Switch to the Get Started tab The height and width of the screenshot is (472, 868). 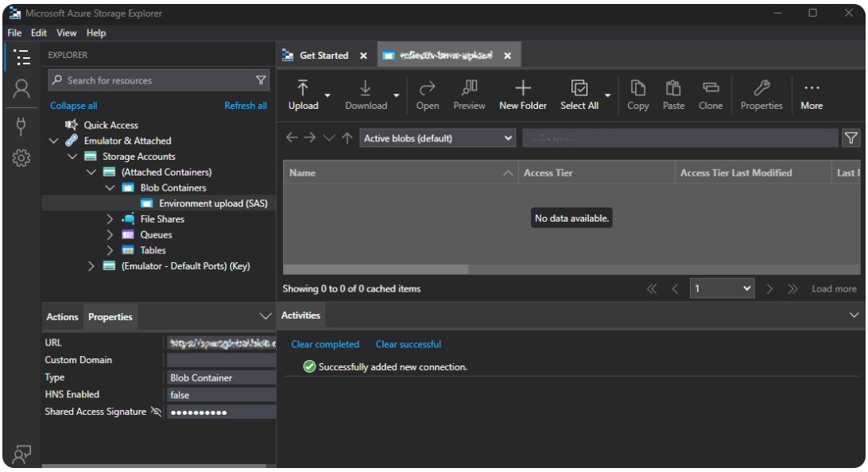click(x=324, y=56)
